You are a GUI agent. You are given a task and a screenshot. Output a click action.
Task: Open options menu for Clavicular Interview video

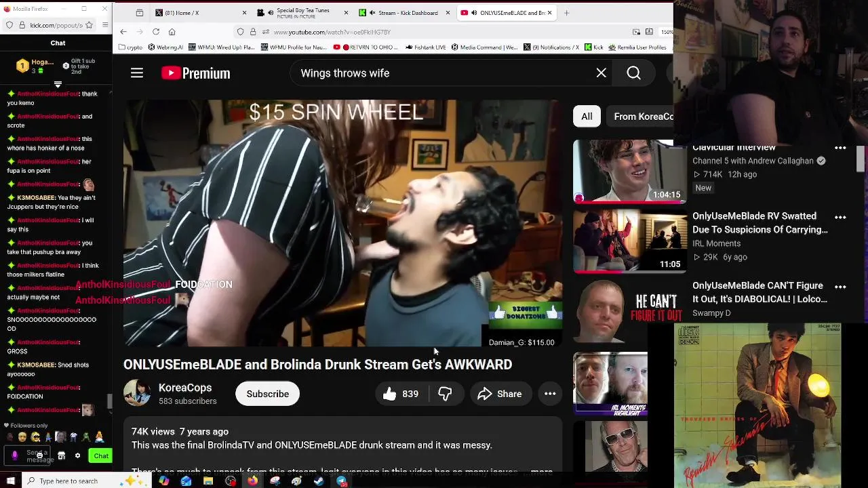click(x=840, y=148)
